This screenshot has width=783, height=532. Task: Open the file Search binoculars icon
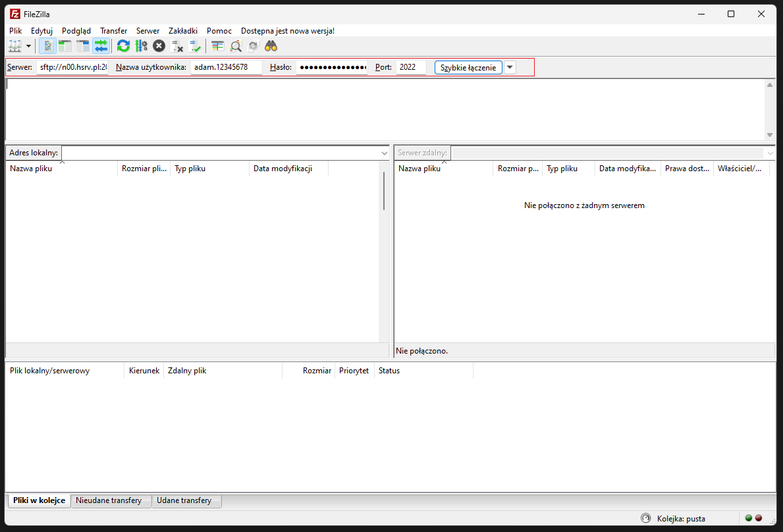tap(271, 45)
